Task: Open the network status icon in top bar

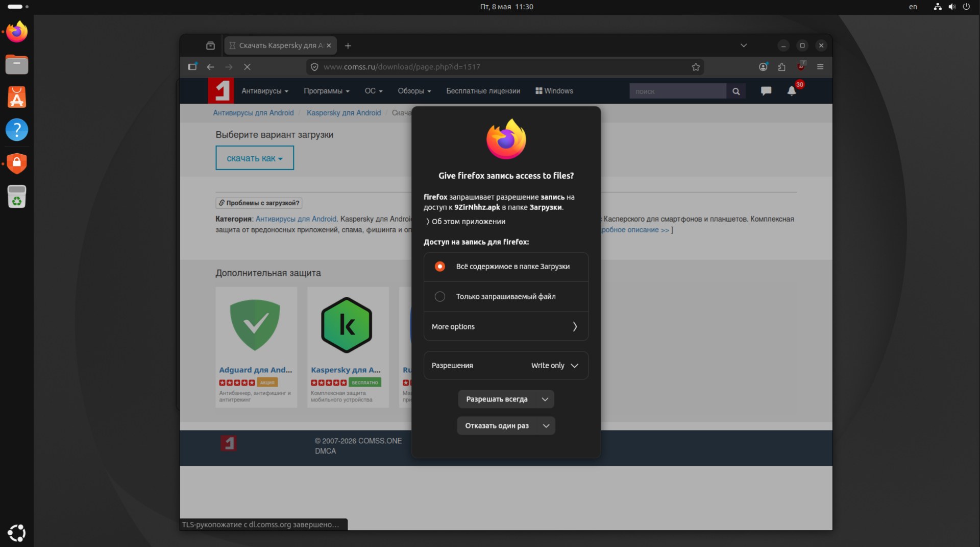Action: 938,7
